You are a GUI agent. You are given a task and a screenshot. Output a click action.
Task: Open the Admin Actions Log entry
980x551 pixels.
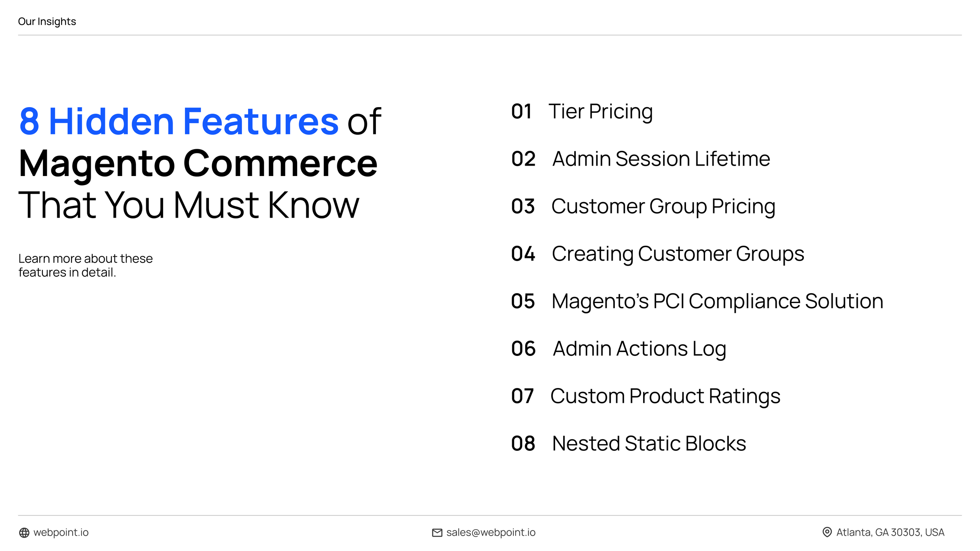pos(639,349)
